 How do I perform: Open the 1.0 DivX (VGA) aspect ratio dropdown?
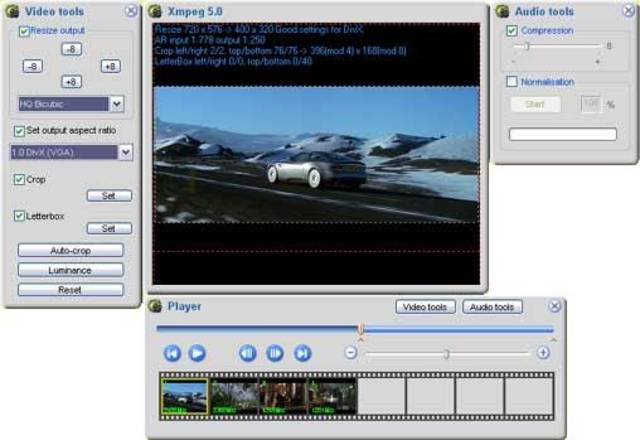pos(126,153)
